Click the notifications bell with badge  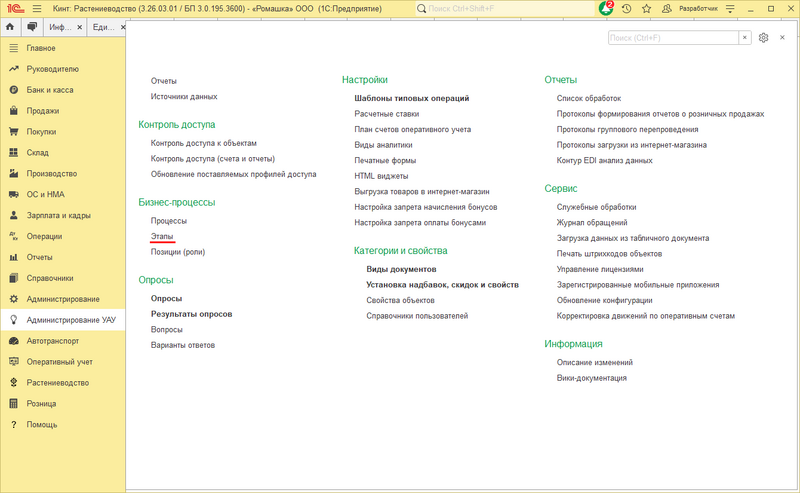[x=606, y=8]
